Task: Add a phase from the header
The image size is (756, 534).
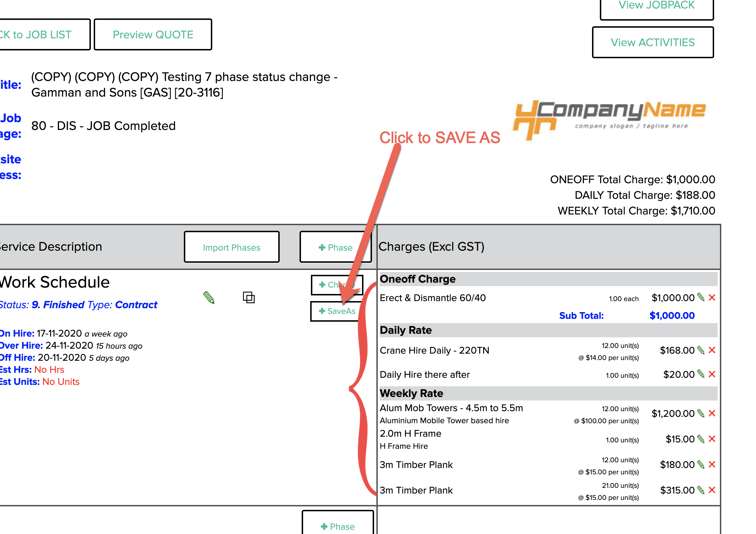Action: [x=335, y=247]
